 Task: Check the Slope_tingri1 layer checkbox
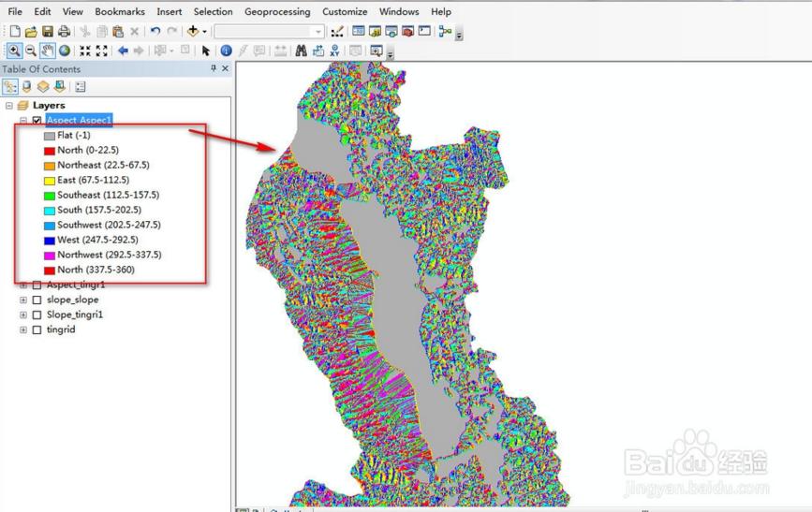point(37,315)
